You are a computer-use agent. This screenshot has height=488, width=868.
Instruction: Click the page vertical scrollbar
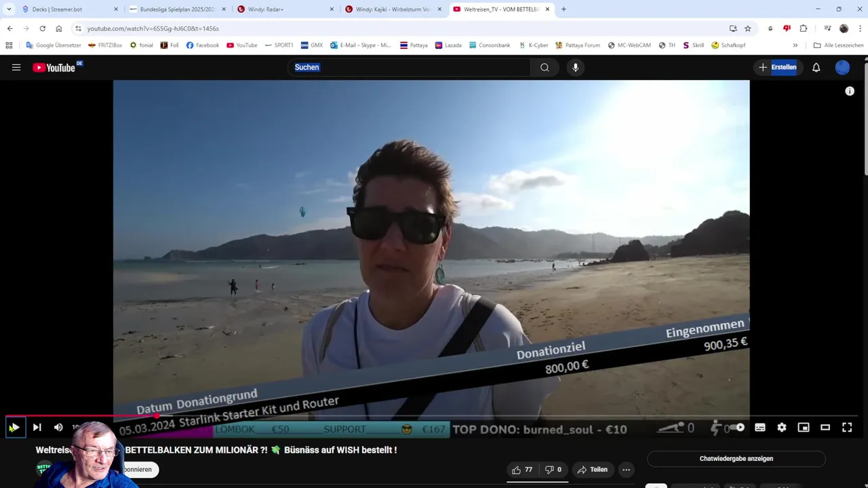(865, 121)
